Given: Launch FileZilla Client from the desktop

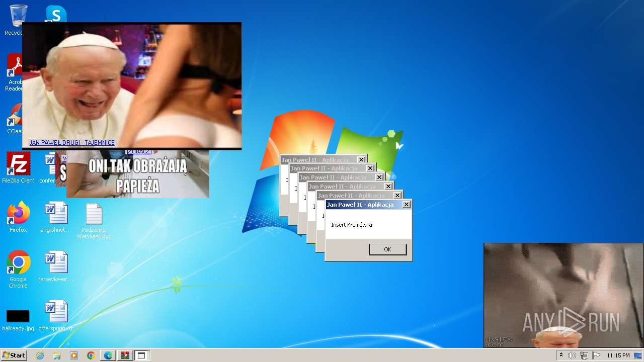Looking at the screenshot, I should 18,167.
